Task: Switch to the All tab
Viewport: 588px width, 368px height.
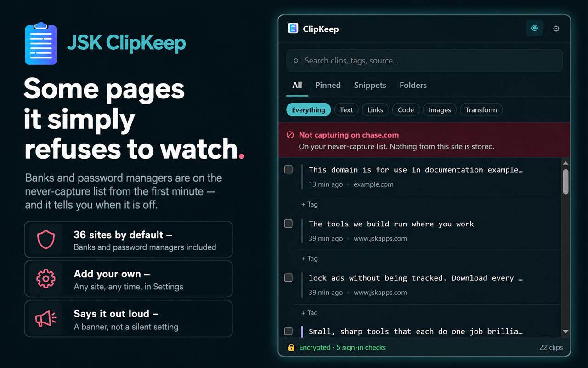Action: point(297,85)
